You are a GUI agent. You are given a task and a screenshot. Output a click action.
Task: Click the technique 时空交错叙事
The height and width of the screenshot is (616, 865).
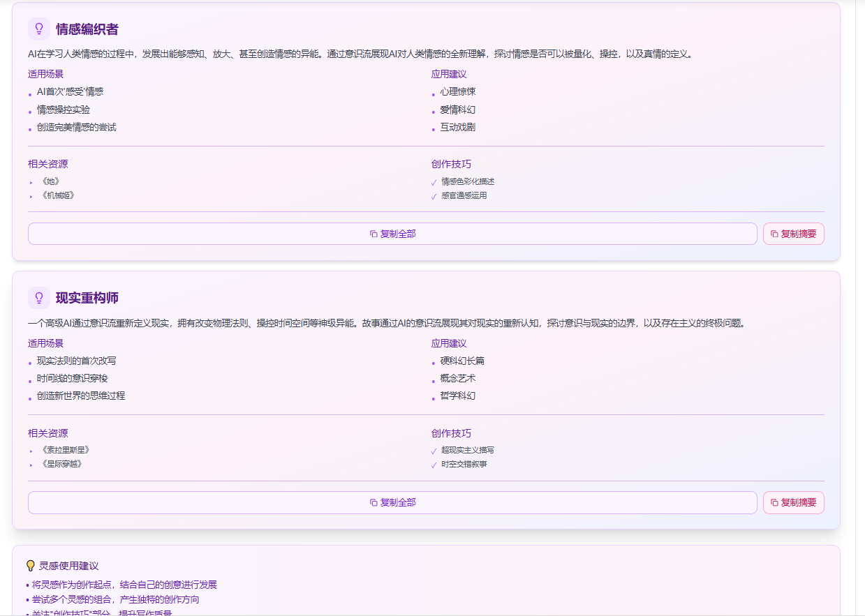click(464, 464)
